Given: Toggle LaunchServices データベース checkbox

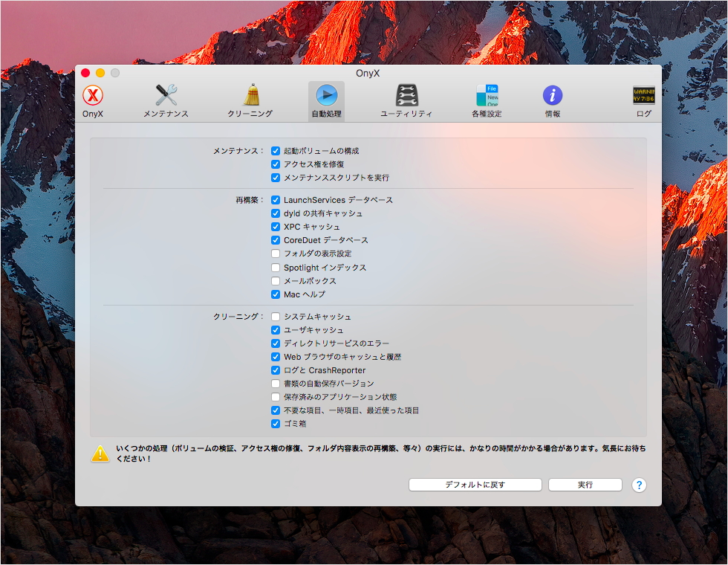Looking at the screenshot, I should pos(276,200).
